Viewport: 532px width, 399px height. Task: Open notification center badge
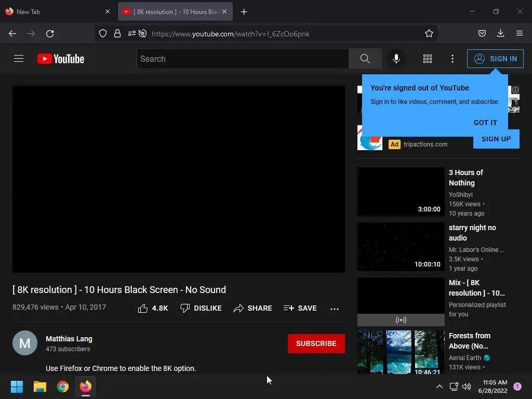[517, 387]
